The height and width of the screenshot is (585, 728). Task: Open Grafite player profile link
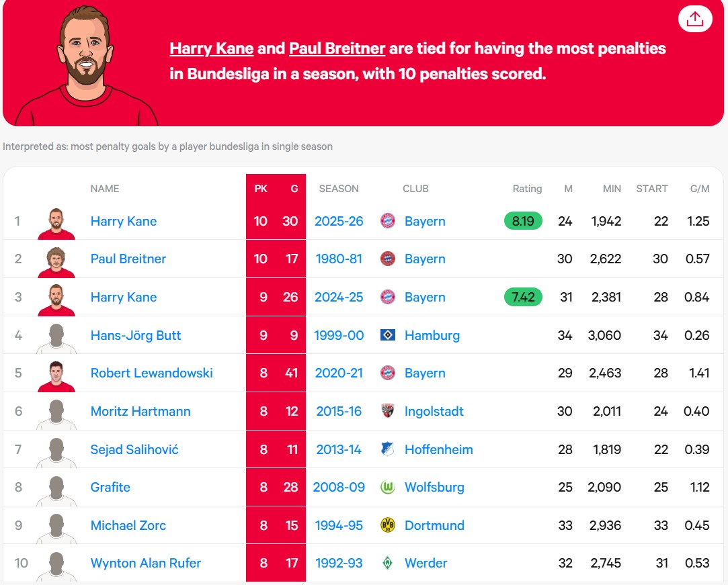click(x=110, y=487)
